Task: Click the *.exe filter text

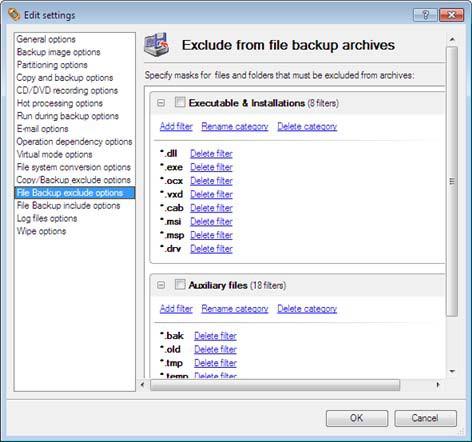Action: coord(171,167)
